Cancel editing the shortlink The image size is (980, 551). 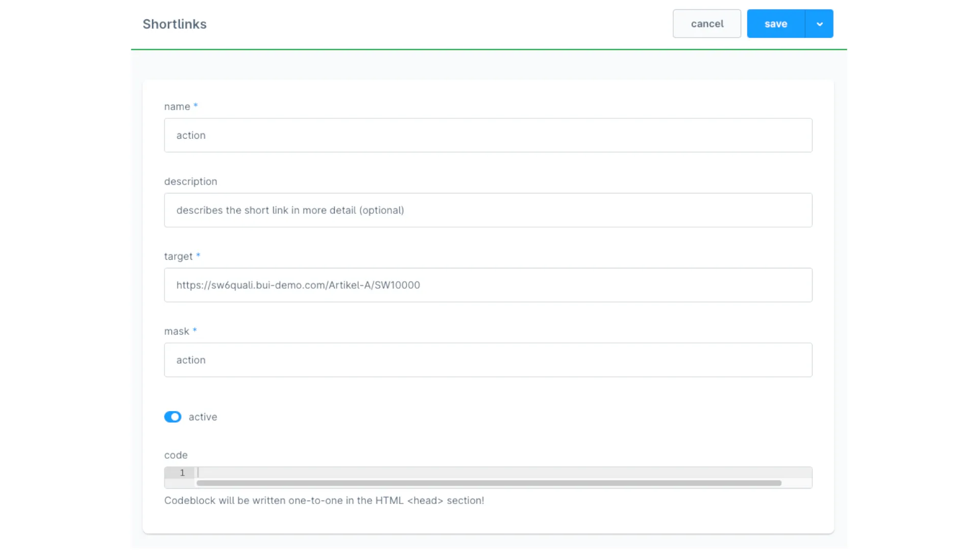(706, 23)
